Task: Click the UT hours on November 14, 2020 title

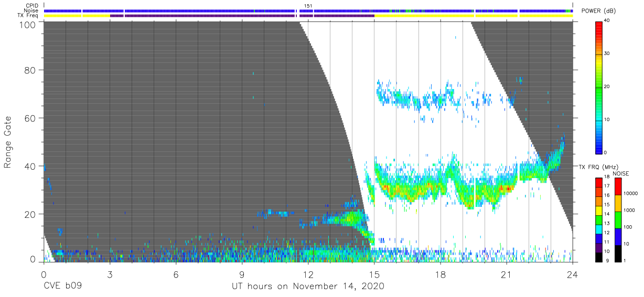Action: coord(308,287)
